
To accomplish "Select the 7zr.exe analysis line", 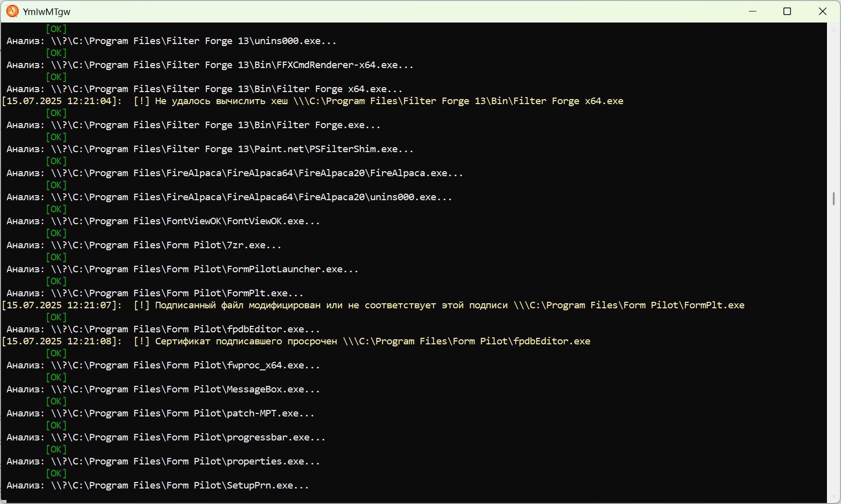I will coord(144,245).
